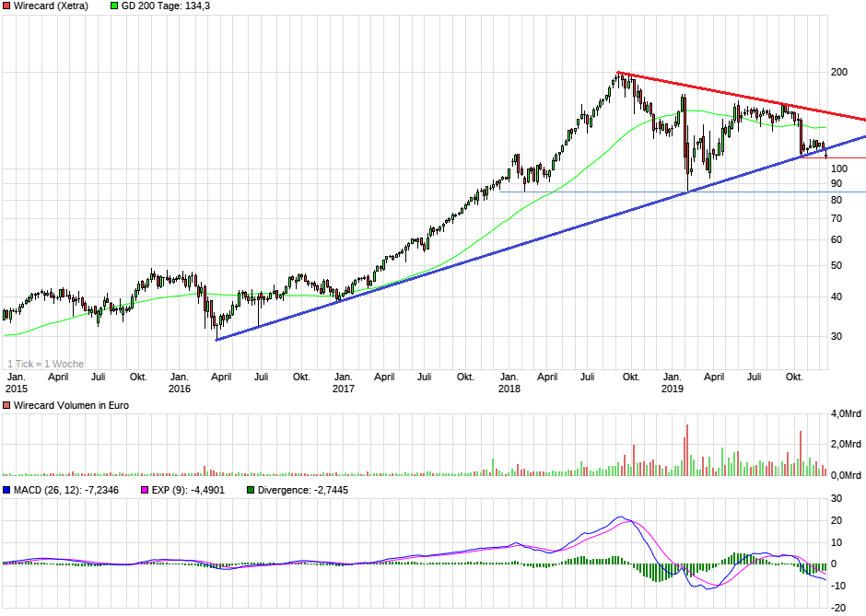Click the 80 price axis label
Viewport: 866px width, 616px height.
(x=837, y=201)
